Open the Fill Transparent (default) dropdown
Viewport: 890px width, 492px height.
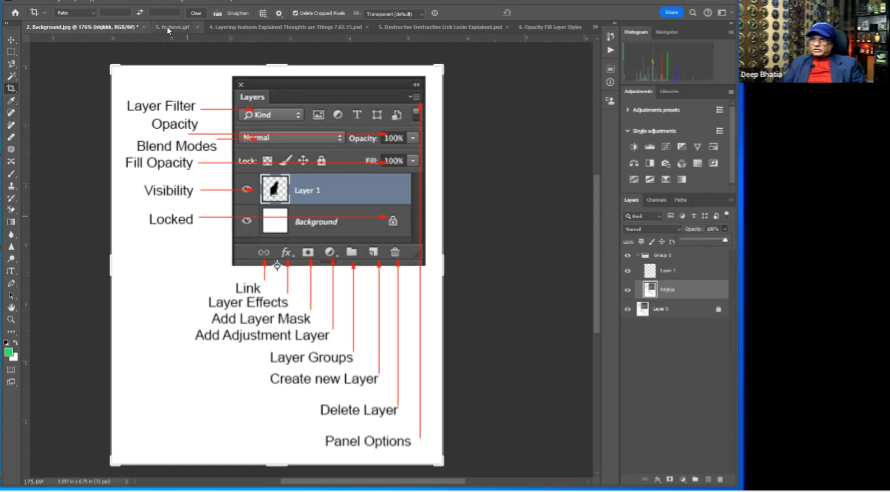coord(394,13)
